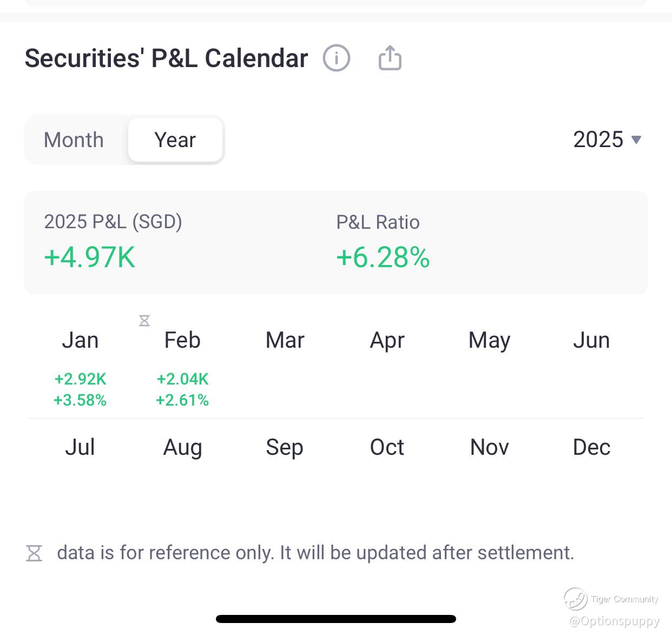Tap the info icon beside P&L Calendar

click(x=337, y=58)
